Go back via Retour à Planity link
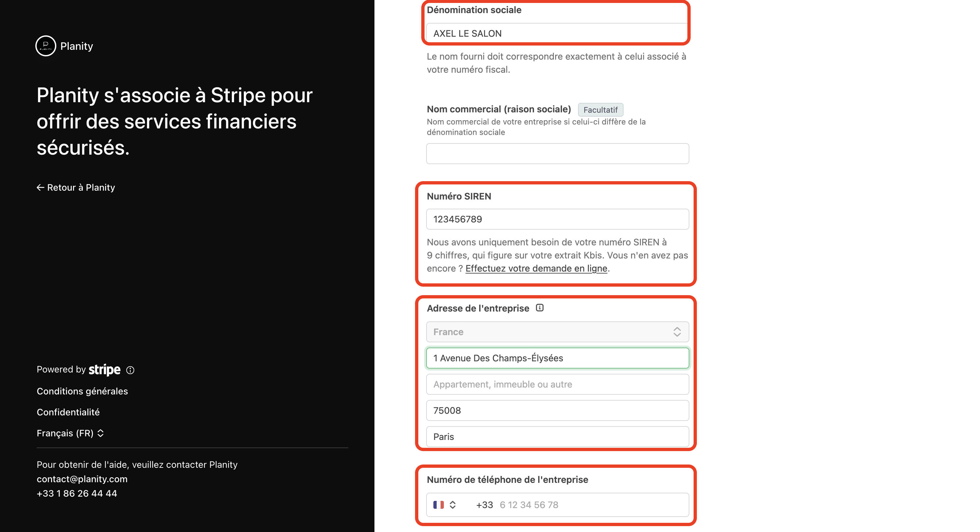 pos(76,187)
